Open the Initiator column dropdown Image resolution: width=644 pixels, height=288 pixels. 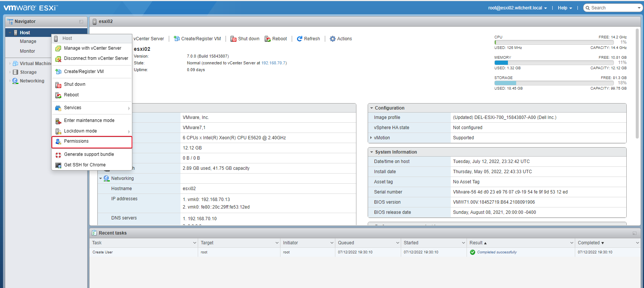click(x=332, y=243)
